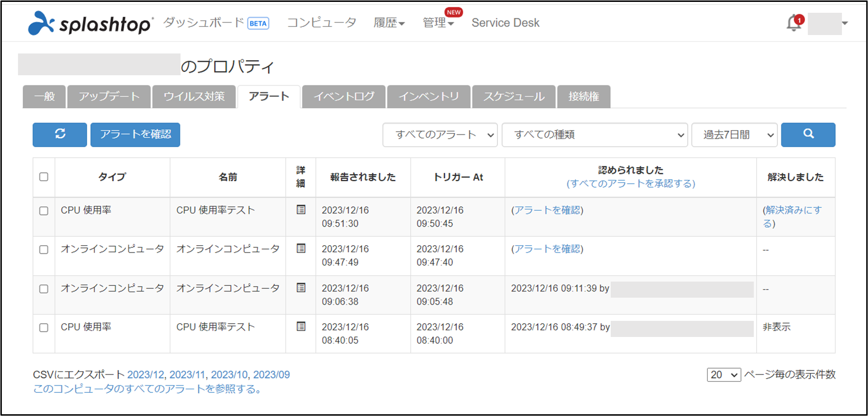Click the トリガー At column header
This screenshot has width=868, height=416.
(458, 177)
